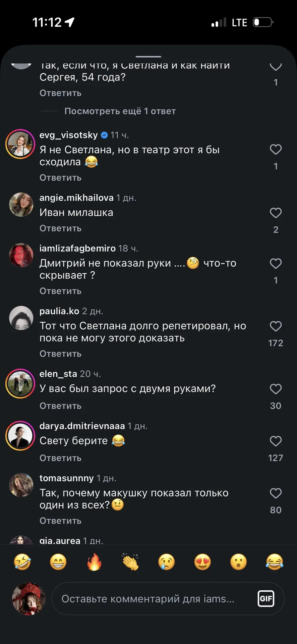Insert the crying face emoji
Viewport: 297px width, 644px height.
(167, 562)
